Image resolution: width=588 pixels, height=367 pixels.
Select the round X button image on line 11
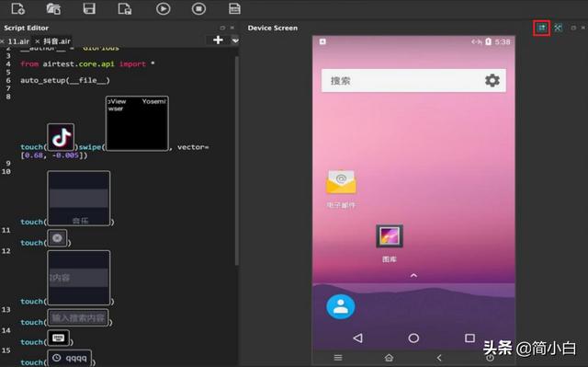point(57,238)
